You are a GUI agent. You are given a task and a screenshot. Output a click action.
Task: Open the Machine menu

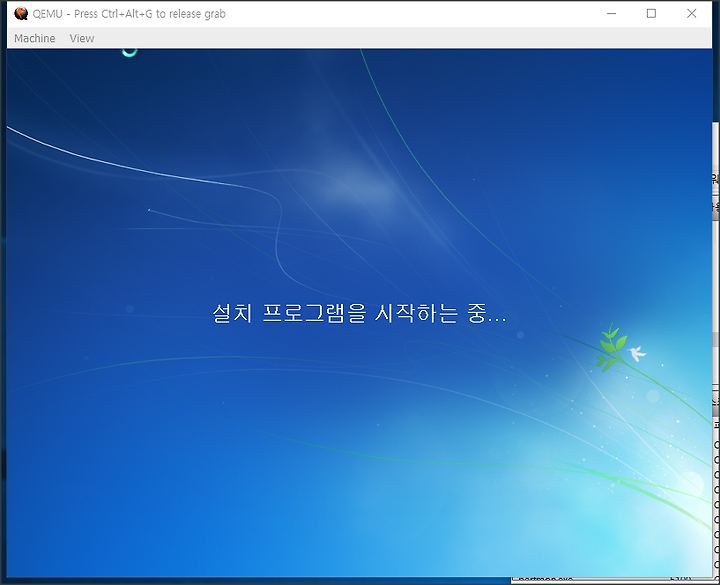34,38
